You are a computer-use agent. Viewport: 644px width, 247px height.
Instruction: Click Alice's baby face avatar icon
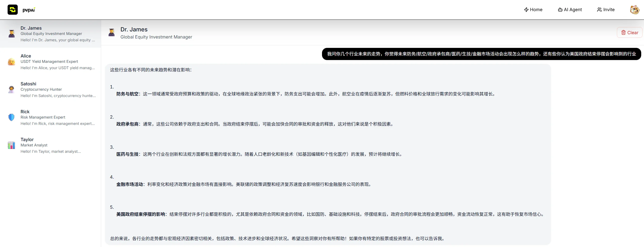tap(11, 61)
